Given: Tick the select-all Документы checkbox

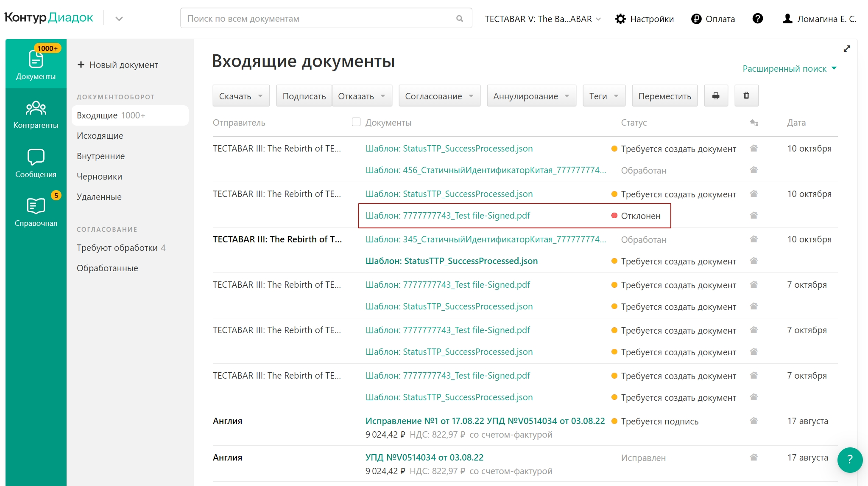Looking at the screenshot, I should click(x=356, y=122).
